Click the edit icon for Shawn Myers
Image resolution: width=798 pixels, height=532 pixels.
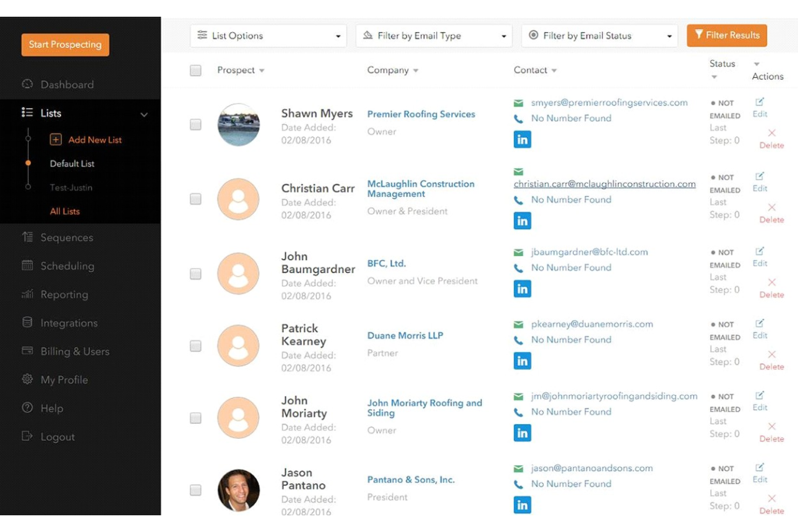[x=759, y=102]
